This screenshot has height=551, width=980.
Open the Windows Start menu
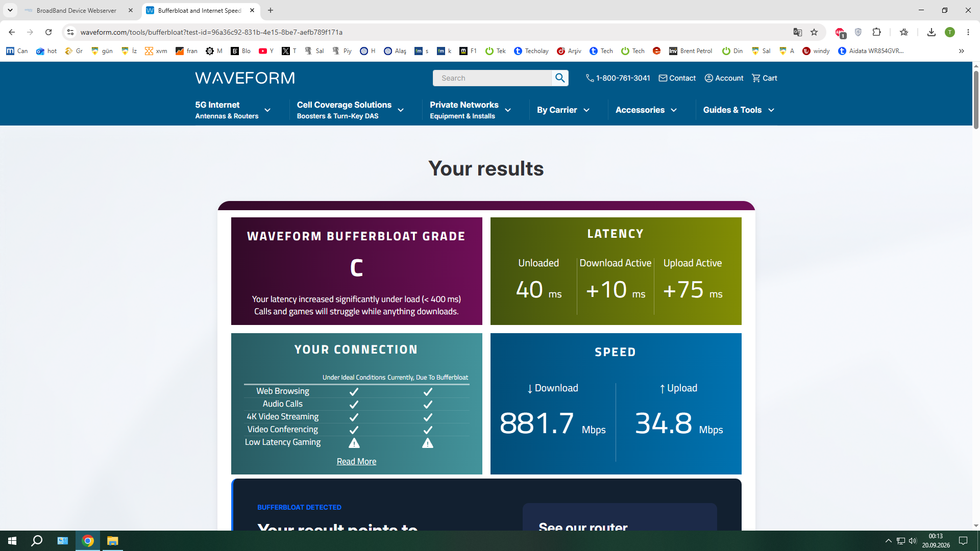[x=12, y=541]
